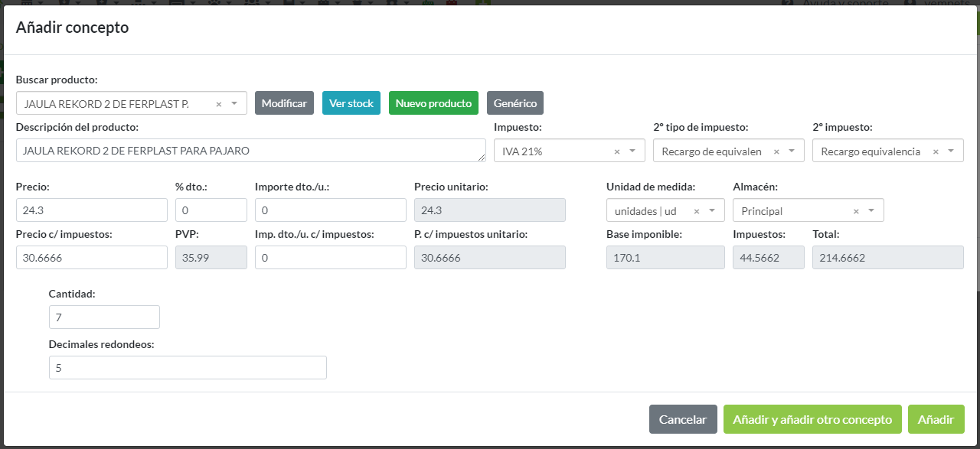Click into the Precio field
This screenshot has width=980, height=449.
(91, 210)
